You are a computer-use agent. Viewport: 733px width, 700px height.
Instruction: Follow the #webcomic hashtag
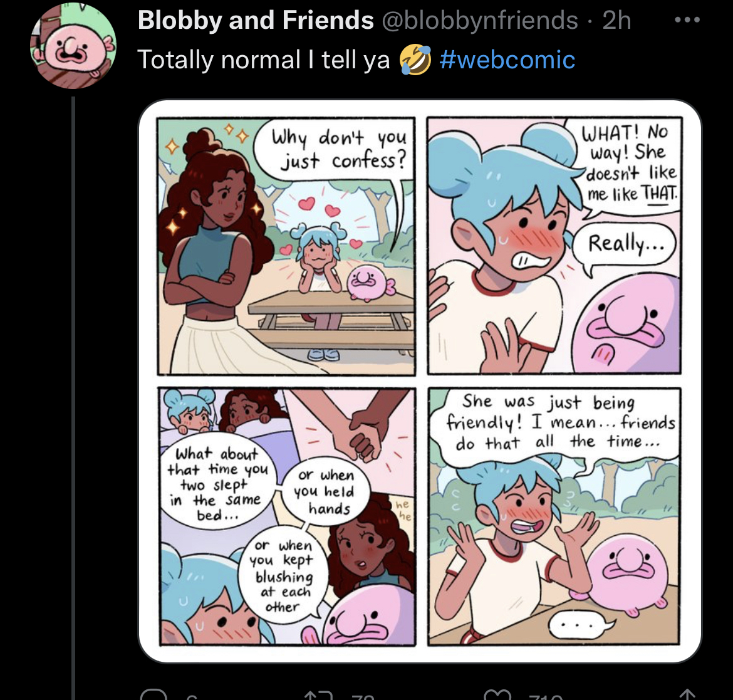(x=507, y=60)
